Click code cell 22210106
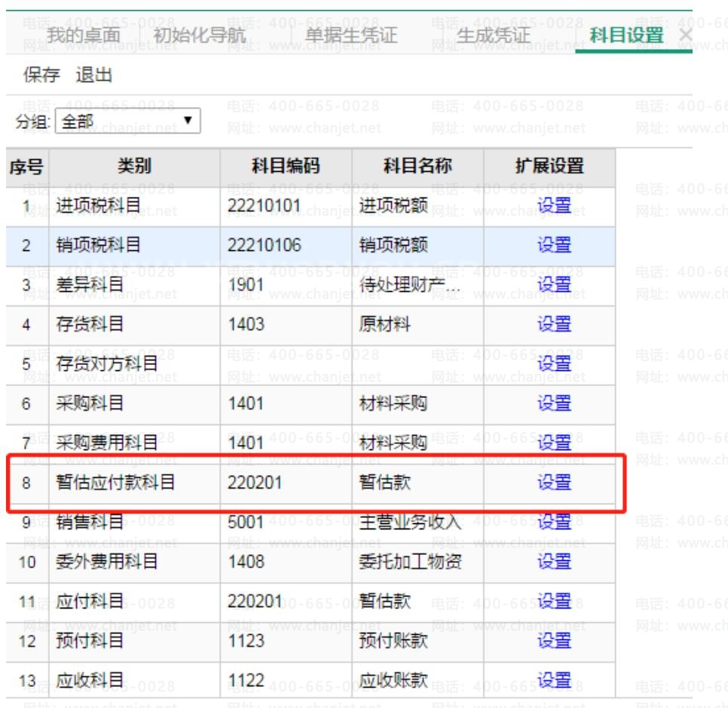This screenshot has width=728, height=708. coord(286,247)
